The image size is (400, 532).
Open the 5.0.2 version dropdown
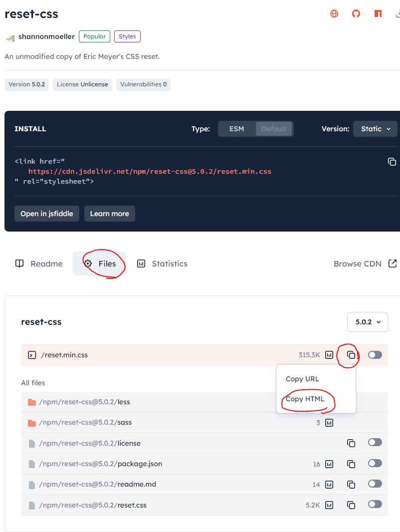[x=368, y=322]
